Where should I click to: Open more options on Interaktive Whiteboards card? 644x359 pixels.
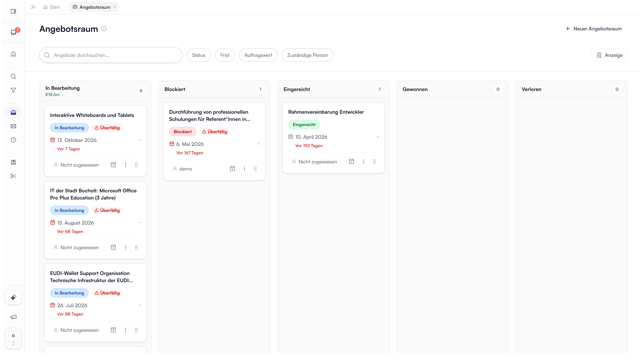[126, 165]
